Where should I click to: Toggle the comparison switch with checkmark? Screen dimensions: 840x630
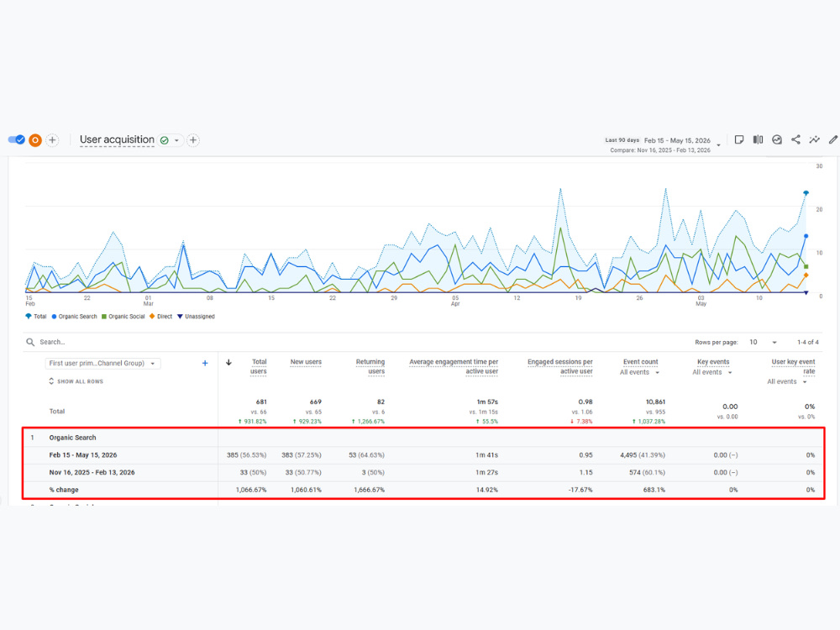tap(16, 139)
